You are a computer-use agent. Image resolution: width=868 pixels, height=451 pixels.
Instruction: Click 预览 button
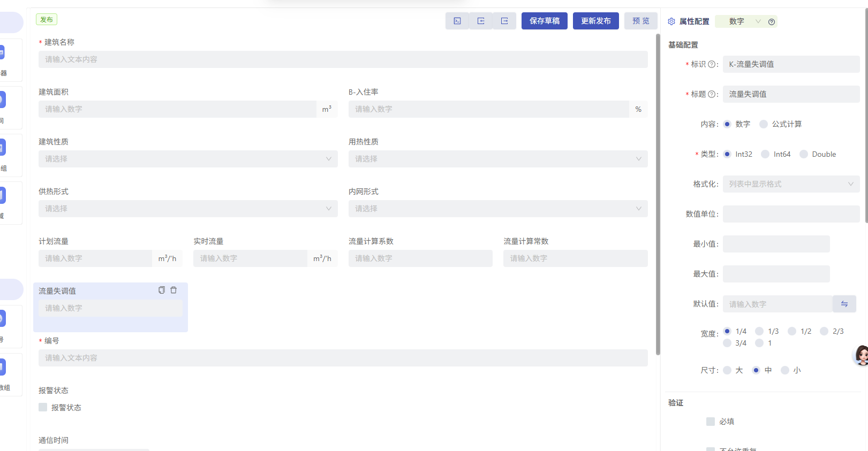pos(641,21)
